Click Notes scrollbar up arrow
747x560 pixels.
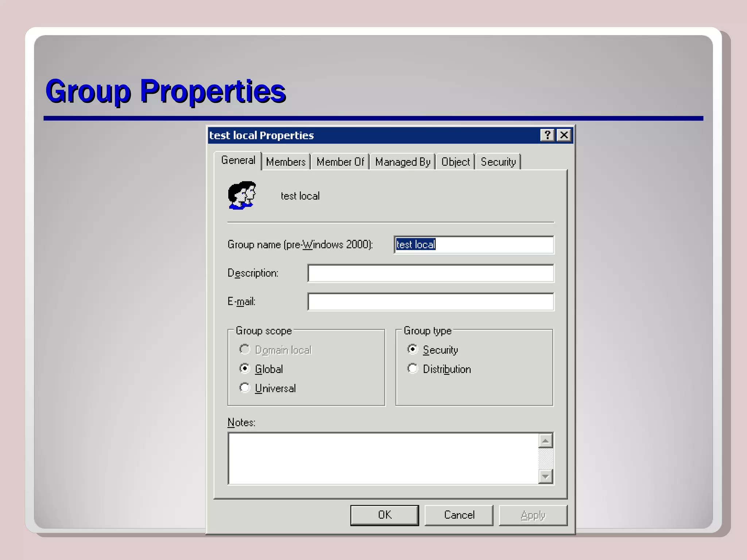click(x=546, y=441)
